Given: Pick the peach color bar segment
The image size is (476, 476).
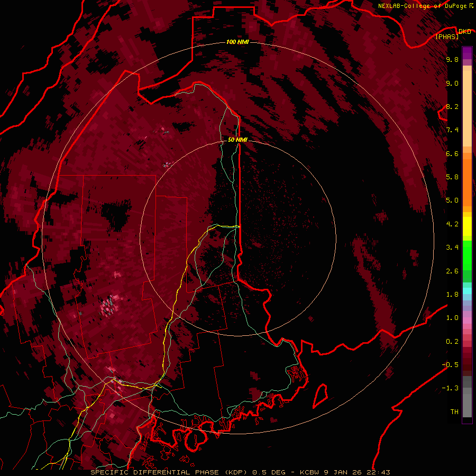Looking at the screenshot, I should click(x=467, y=108).
